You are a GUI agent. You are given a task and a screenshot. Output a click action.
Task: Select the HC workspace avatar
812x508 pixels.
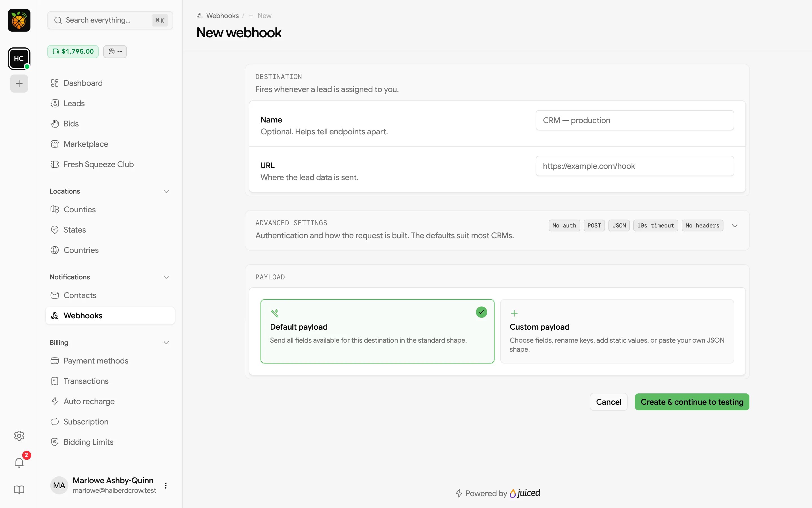(19, 58)
